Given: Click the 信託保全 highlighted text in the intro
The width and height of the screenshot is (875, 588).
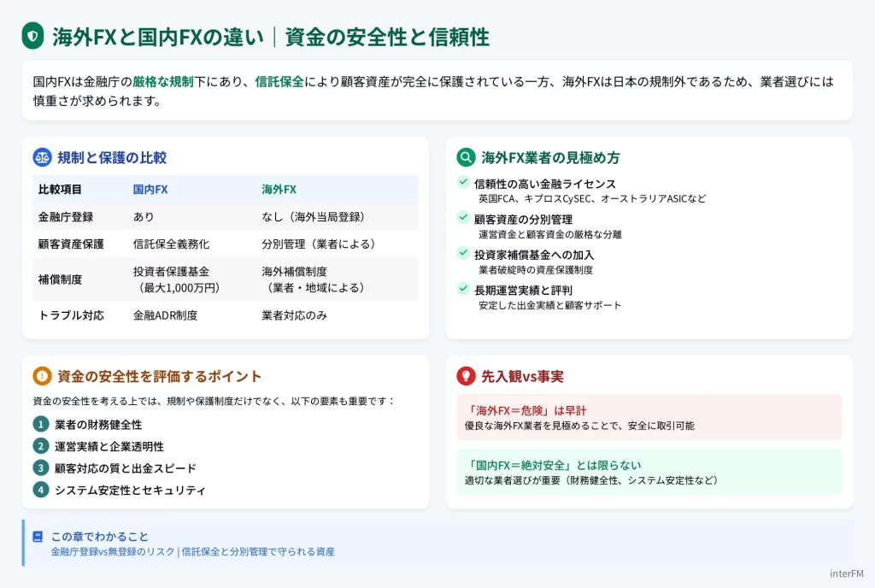Looking at the screenshot, I should point(279,82).
